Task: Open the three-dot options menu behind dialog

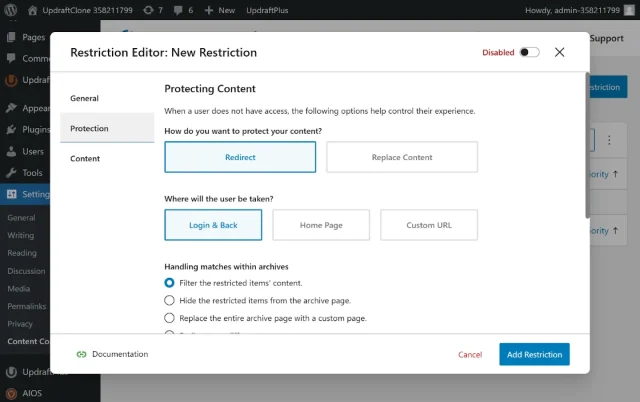Action: pos(609,140)
